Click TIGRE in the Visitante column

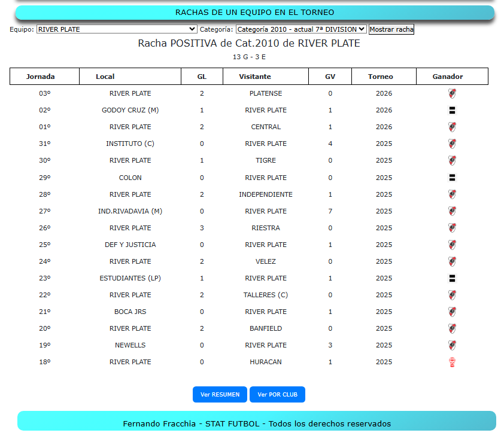point(266,160)
